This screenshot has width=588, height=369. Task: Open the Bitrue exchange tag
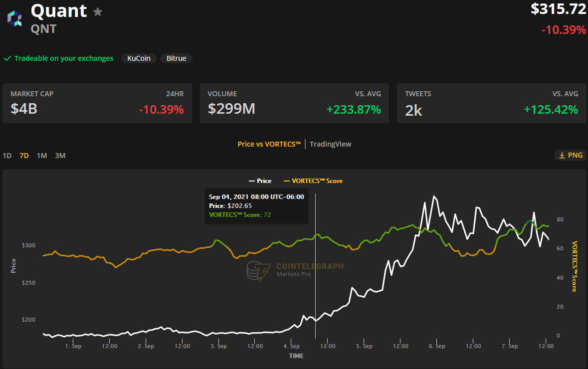pos(176,58)
